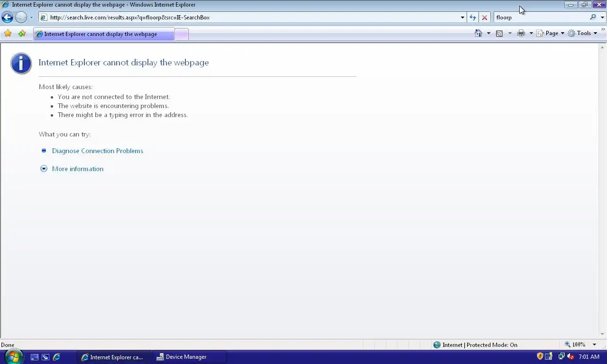Switch to Device Manager taskbar button
The width and height of the screenshot is (607, 364).
[189, 357]
